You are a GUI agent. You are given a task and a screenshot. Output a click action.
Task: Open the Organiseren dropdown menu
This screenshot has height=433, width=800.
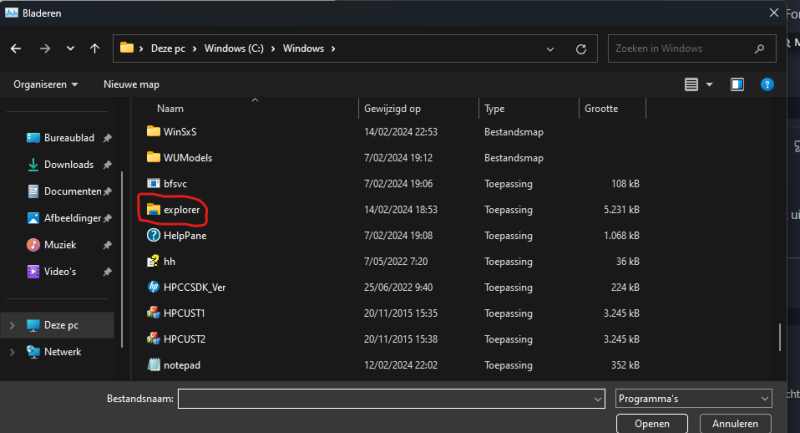[x=46, y=85]
